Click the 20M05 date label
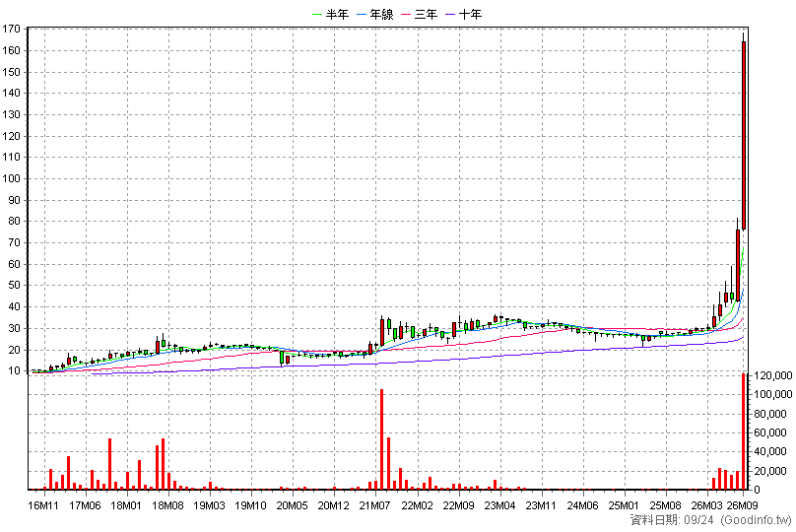The width and height of the screenshot is (796, 532). [x=292, y=505]
